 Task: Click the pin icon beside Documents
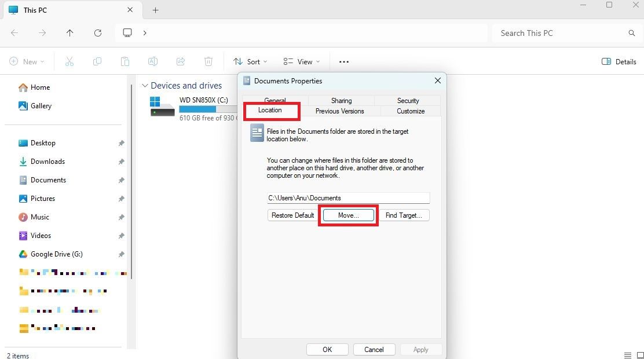coord(121,180)
